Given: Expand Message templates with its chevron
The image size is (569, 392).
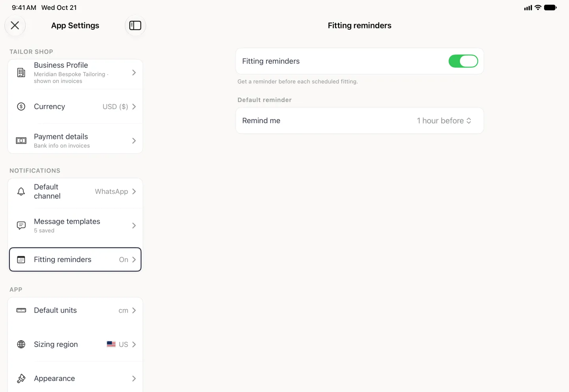Looking at the screenshot, I should coord(134,225).
